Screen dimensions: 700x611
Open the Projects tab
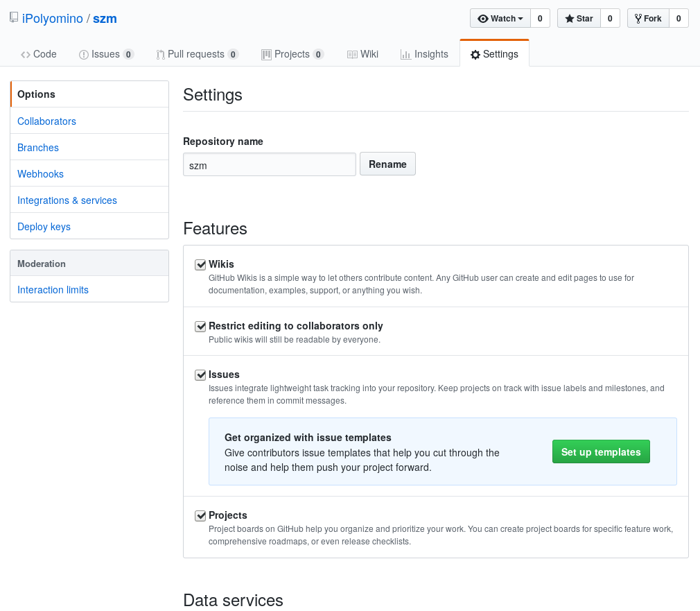[292, 54]
